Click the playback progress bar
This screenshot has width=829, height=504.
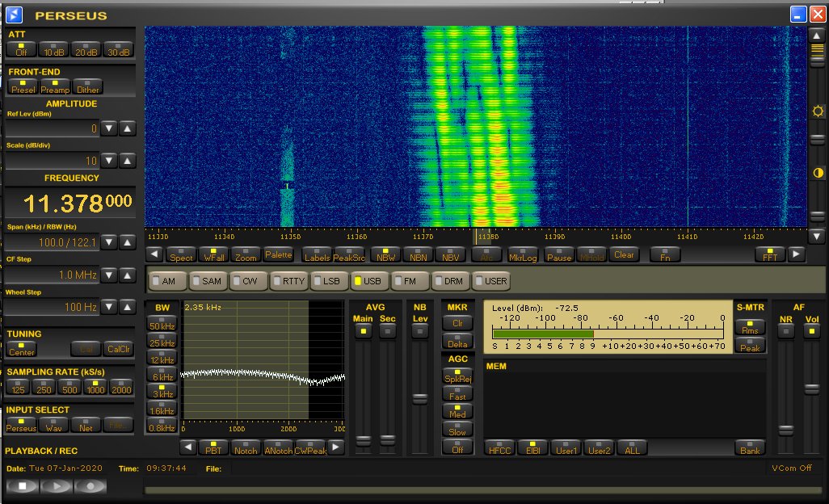coord(483,490)
